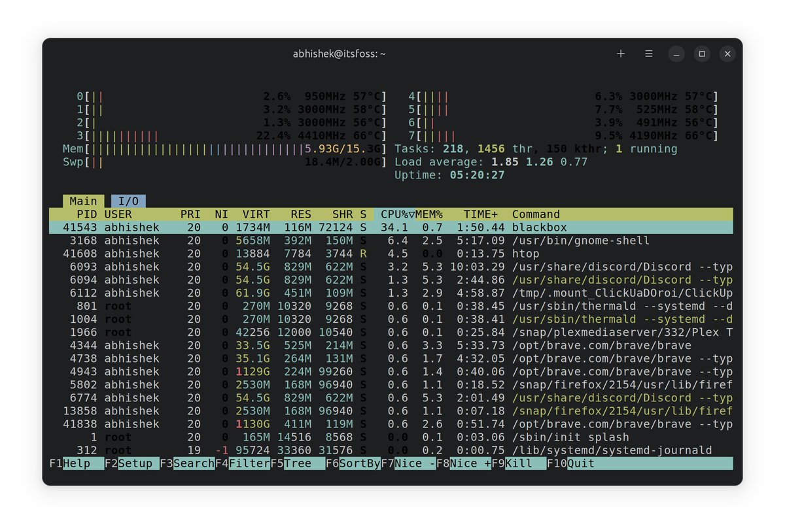Sort processes by TIME+ column
Viewport: 785px width, 532px height.
point(480,214)
